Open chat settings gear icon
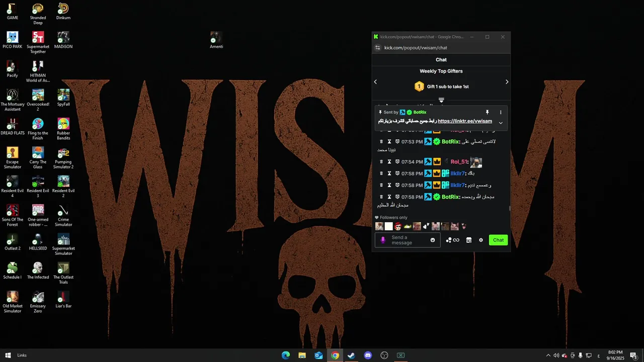The width and height of the screenshot is (644, 362). [x=480, y=240]
